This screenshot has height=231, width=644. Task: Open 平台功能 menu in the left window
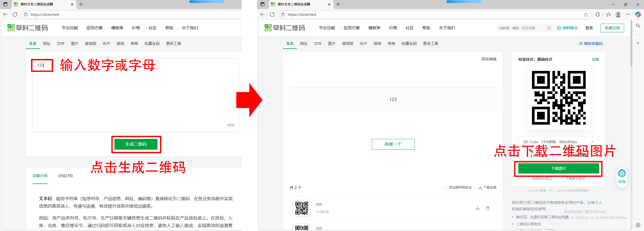70,28
